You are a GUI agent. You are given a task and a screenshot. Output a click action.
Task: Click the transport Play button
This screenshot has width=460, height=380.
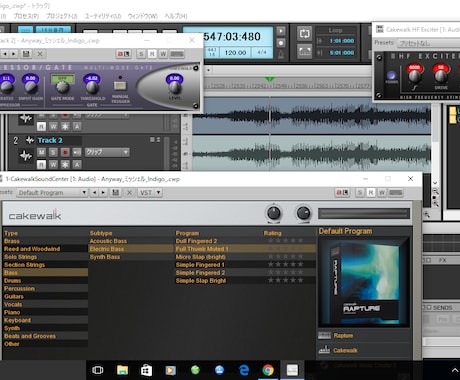[x=281, y=31]
